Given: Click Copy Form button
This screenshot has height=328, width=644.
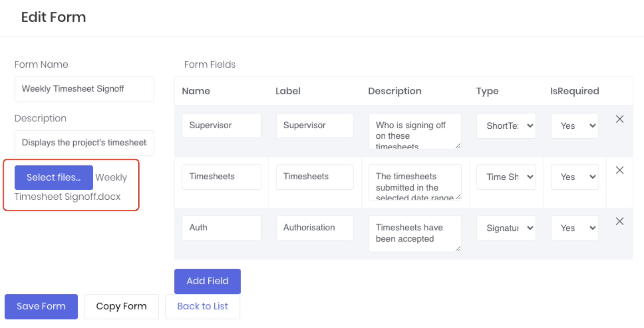Looking at the screenshot, I should pyautogui.click(x=121, y=306).
